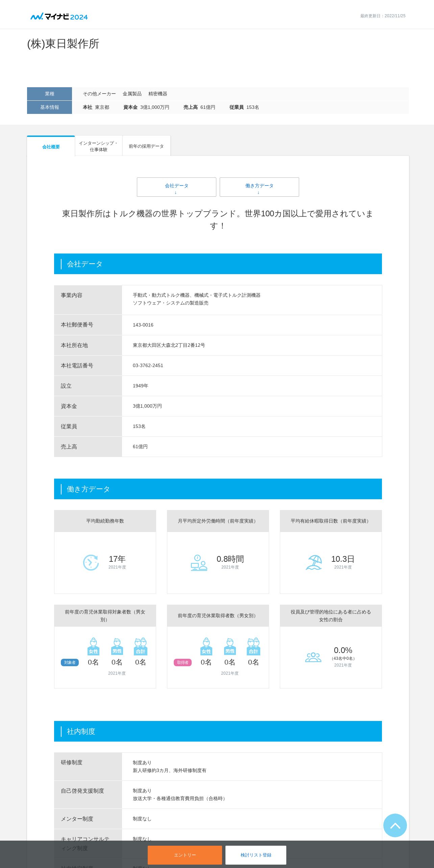
Task: Click the address 東京都大田区大森北2丁目2番12号
Action: (169, 345)
